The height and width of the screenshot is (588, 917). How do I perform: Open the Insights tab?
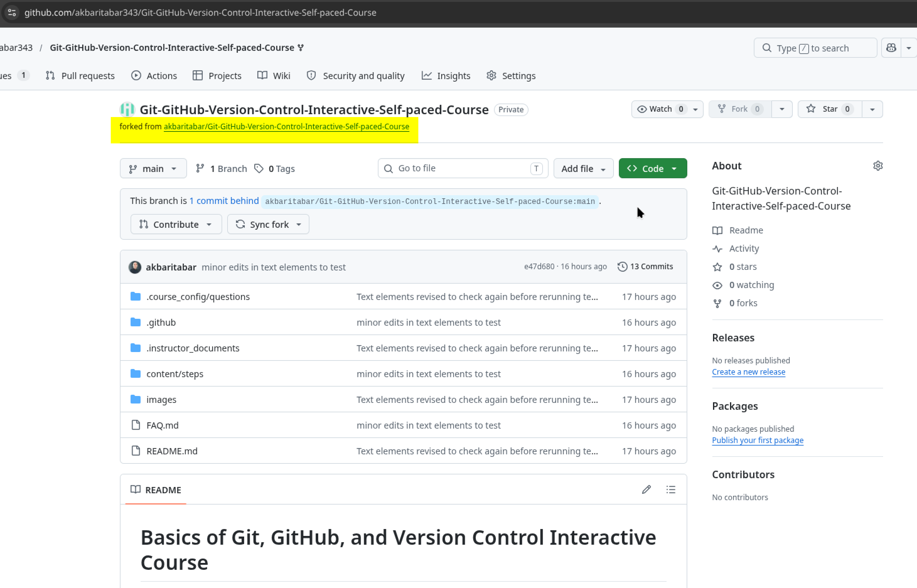446,76
